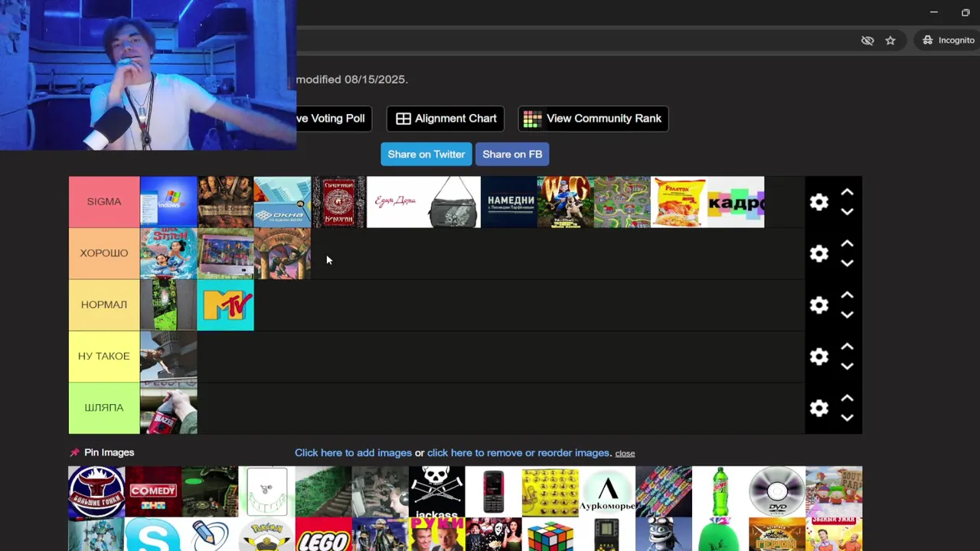Move НУ ТАКОЕ tier row up
Viewport: 980px width, 551px height.
(847, 346)
